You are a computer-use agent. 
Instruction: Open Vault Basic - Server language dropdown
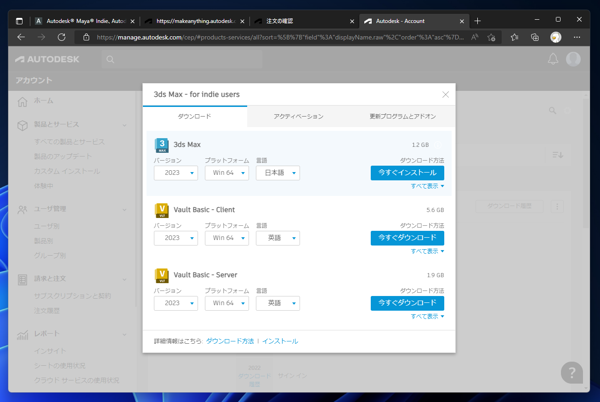pyautogui.click(x=278, y=303)
